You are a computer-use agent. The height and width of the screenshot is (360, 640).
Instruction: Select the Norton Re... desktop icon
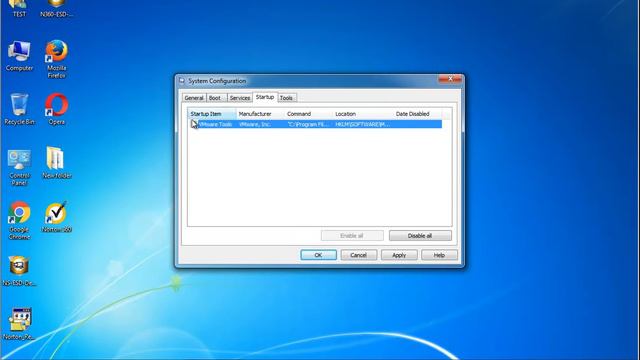(19, 324)
